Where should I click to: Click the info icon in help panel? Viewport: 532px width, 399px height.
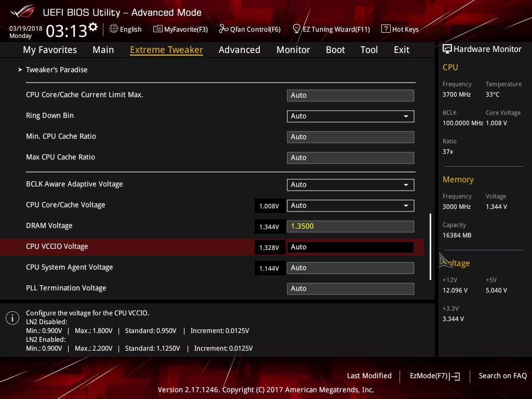[x=12, y=318]
